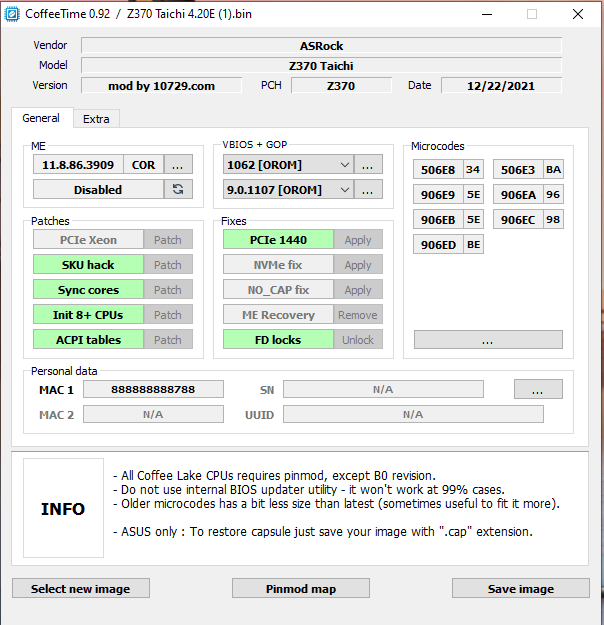
Task: Click the Version mod by 10729.com field
Action: pos(161,85)
